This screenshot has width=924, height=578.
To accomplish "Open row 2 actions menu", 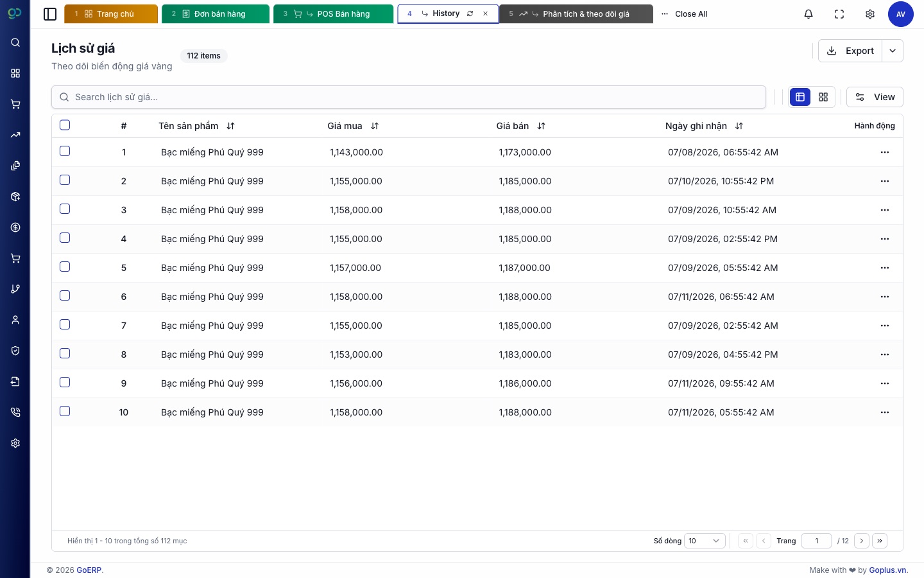I will (x=885, y=181).
